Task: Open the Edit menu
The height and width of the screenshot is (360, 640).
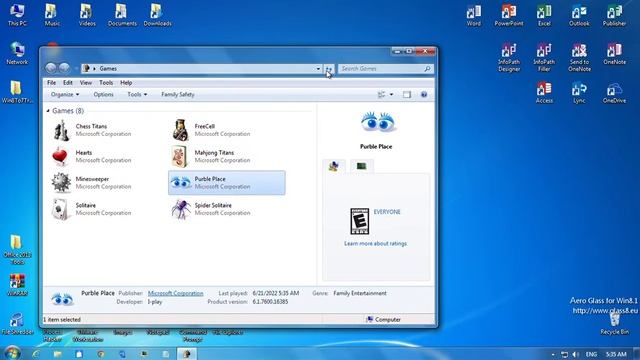Action: (x=68, y=82)
